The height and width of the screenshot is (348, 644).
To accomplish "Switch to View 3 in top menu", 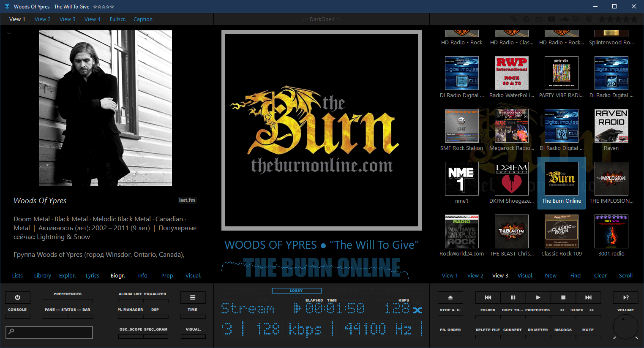I will pos(68,19).
